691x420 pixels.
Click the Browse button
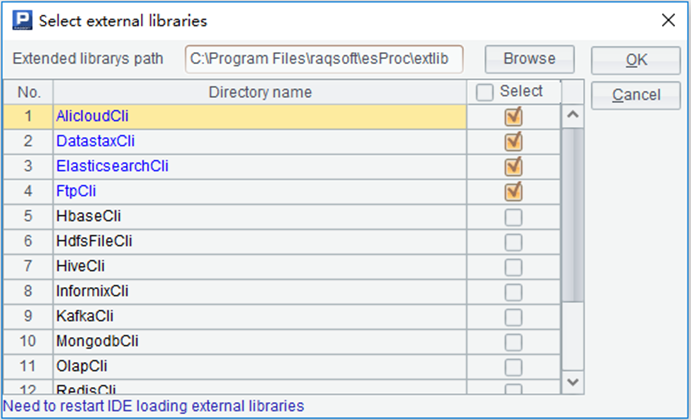(x=529, y=59)
